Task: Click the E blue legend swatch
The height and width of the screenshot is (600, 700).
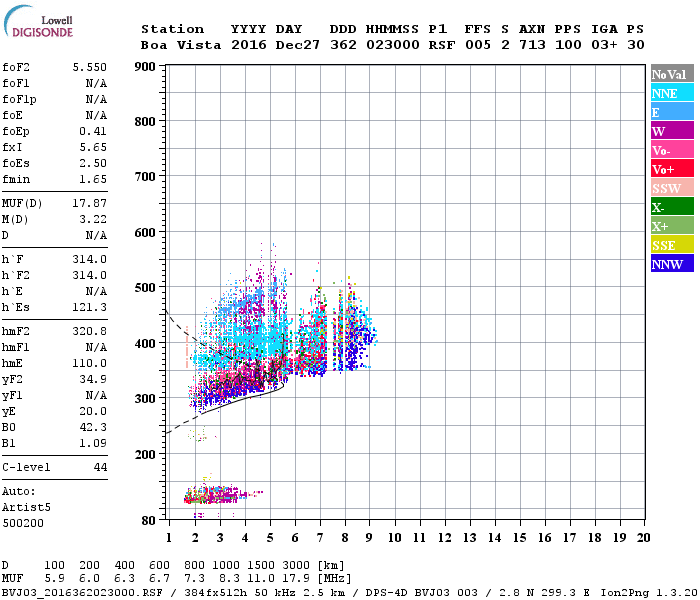Action: (x=672, y=112)
